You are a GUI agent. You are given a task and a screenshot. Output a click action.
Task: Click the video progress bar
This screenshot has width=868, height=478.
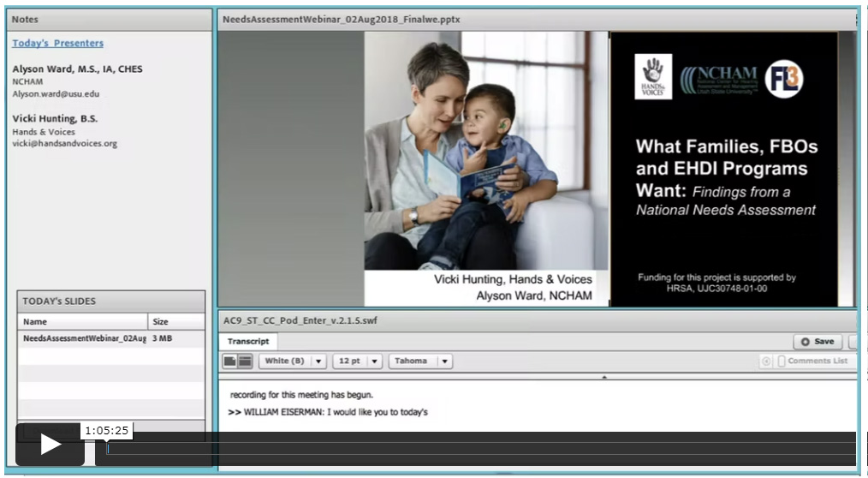pos(479,448)
